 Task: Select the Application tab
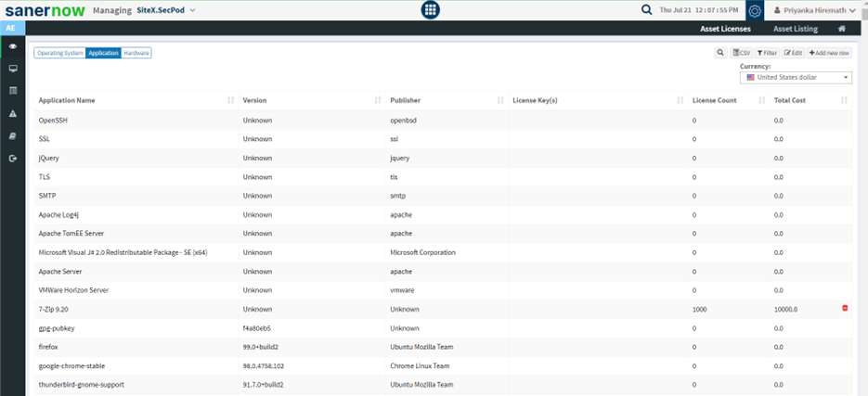pyautogui.click(x=103, y=53)
